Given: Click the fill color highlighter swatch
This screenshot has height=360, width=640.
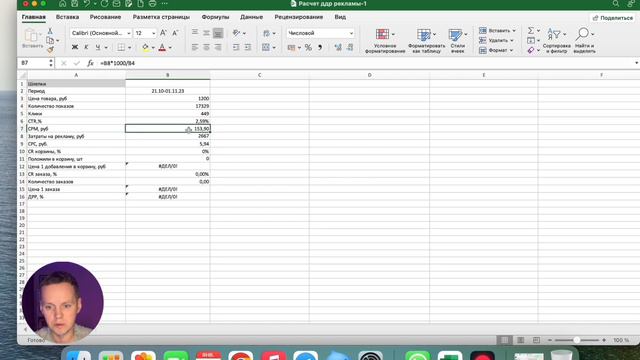Looking at the screenshot, I should [145, 48].
